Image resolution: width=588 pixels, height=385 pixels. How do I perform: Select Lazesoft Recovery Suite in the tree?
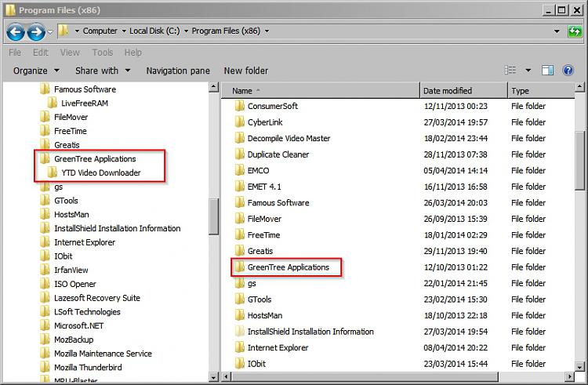(x=97, y=298)
